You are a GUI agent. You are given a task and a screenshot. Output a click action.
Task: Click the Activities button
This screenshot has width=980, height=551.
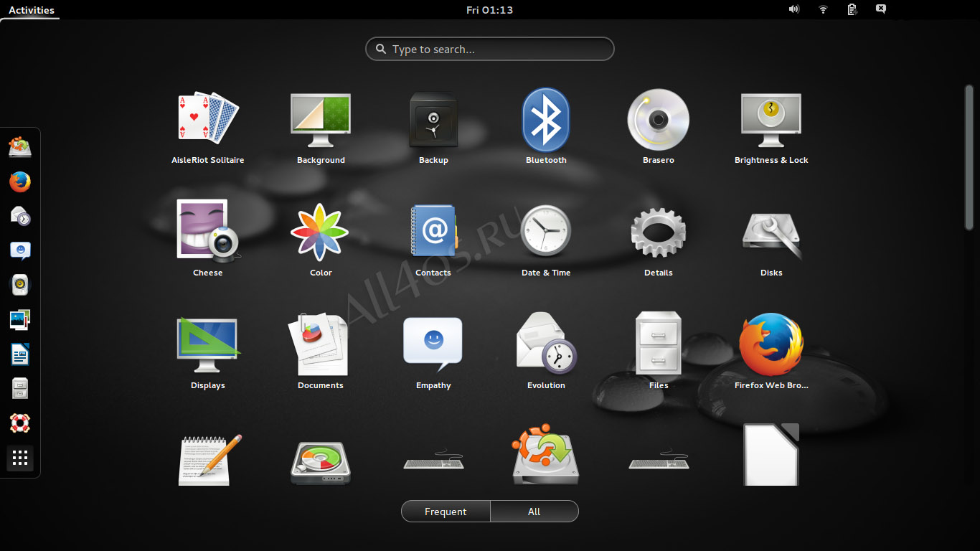coord(32,10)
